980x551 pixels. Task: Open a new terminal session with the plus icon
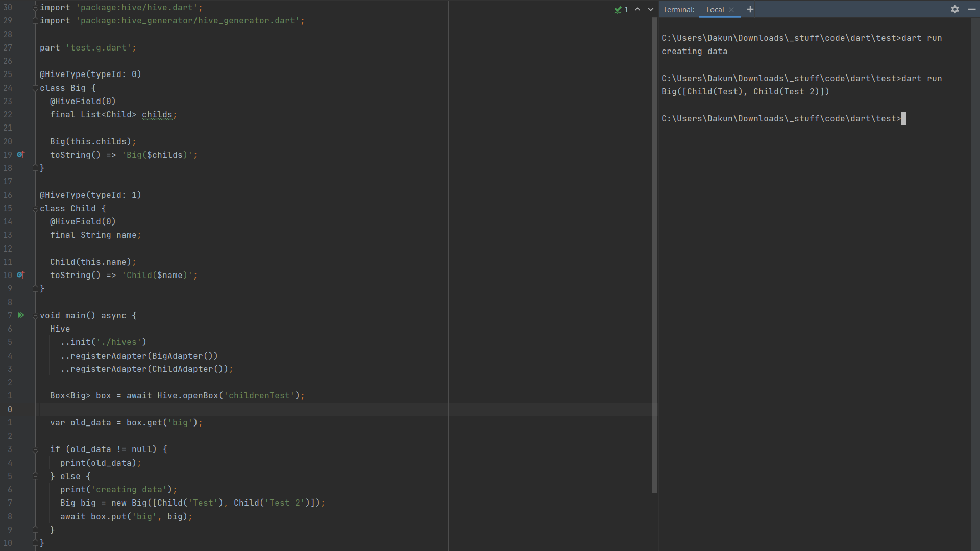point(750,9)
